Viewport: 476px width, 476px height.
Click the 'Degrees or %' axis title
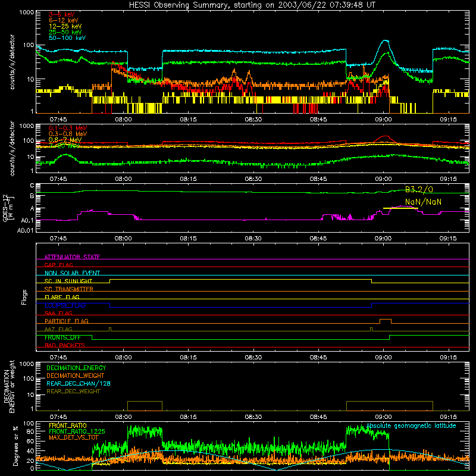pos(15,446)
